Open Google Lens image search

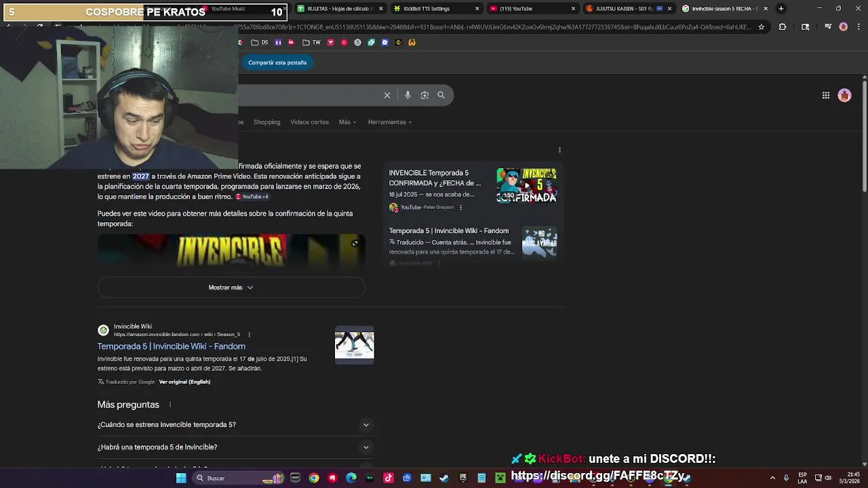tap(425, 96)
